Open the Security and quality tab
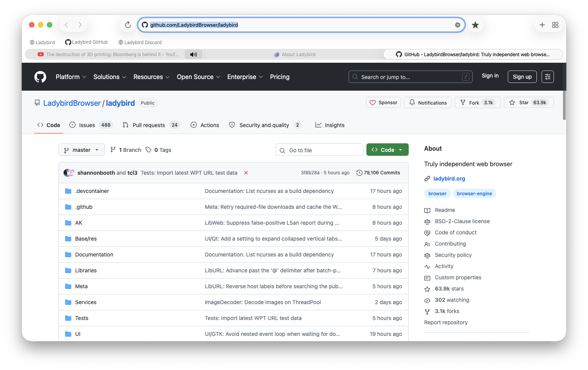 point(265,125)
